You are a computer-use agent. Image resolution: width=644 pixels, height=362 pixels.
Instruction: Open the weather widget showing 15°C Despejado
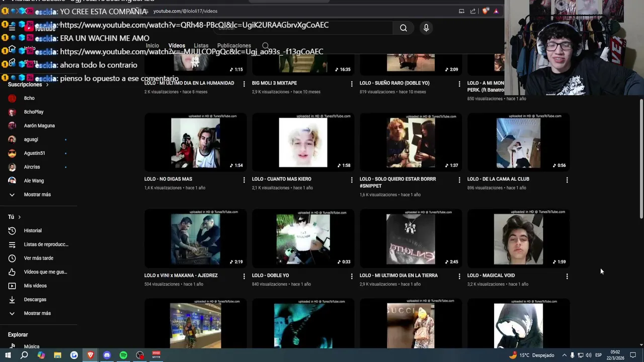pos(532,355)
